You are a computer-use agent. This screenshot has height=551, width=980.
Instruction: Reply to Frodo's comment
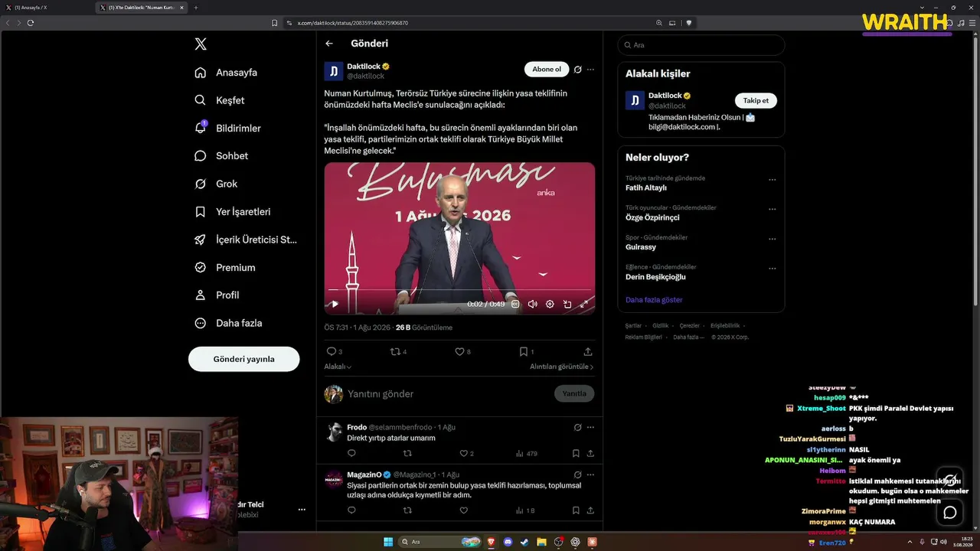point(351,454)
